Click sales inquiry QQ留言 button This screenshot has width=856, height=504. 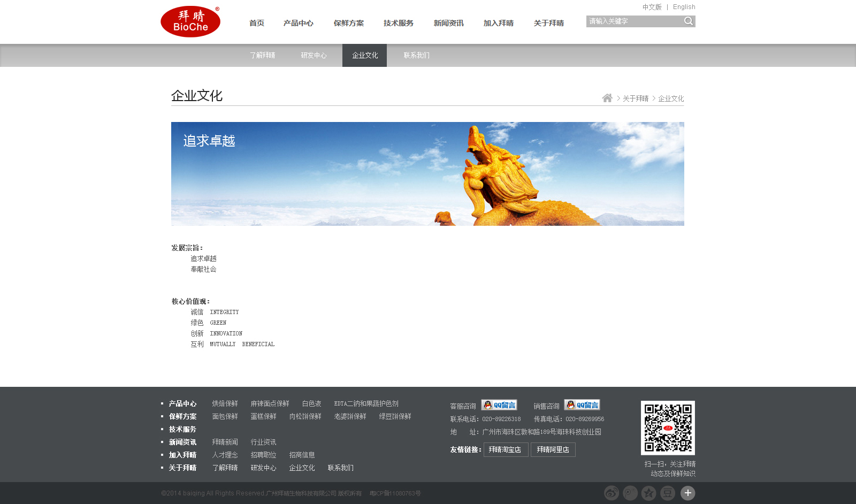[x=582, y=405]
